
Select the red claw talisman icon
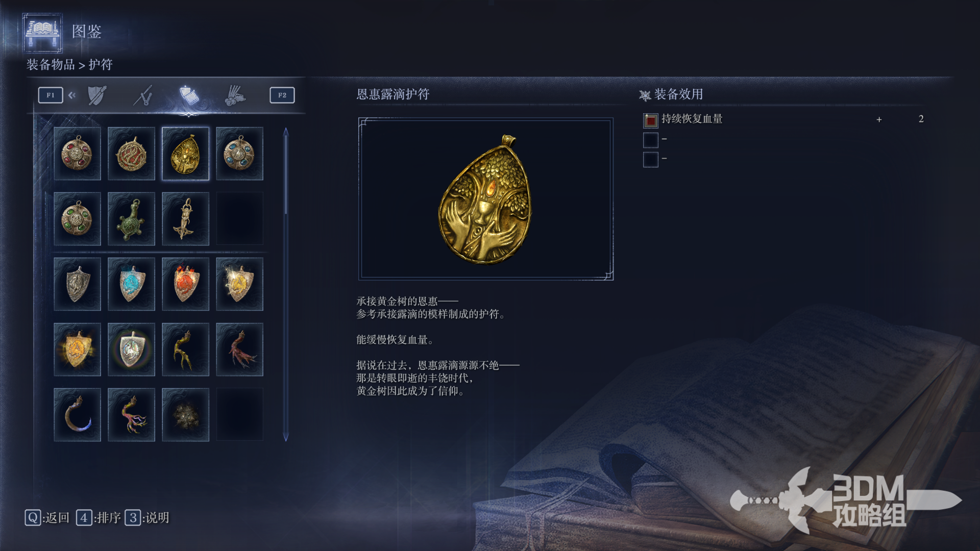click(239, 349)
